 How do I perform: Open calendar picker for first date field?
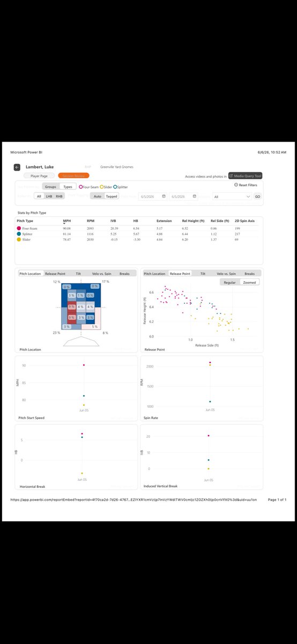(x=164, y=196)
